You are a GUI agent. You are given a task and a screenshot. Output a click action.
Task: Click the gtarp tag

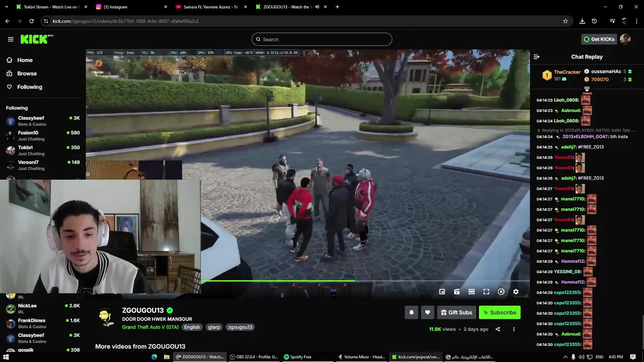(214, 327)
